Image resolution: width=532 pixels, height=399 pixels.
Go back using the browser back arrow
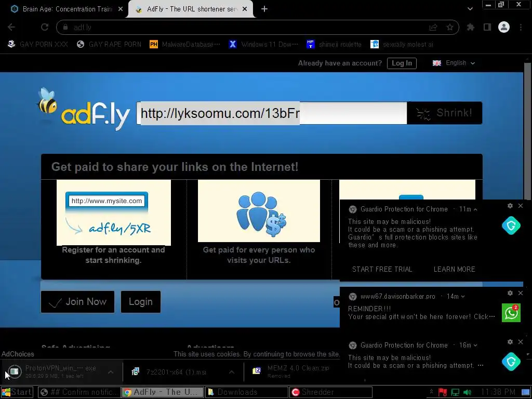click(11, 27)
